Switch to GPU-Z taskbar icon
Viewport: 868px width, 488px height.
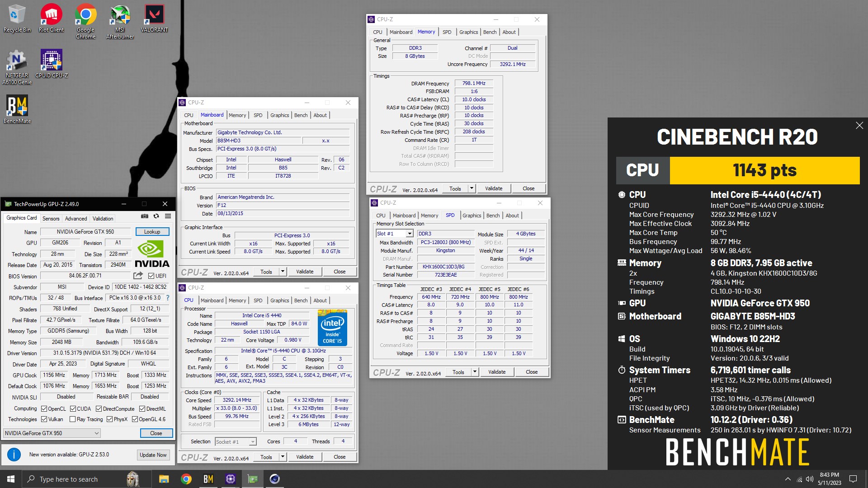253,479
